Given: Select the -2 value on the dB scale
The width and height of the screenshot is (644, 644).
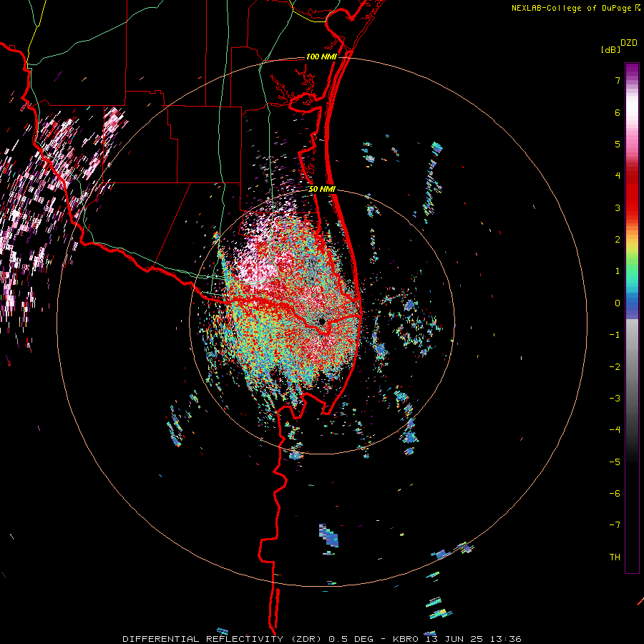Looking at the screenshot, I should pyautogui.click(x=615, y=367).
